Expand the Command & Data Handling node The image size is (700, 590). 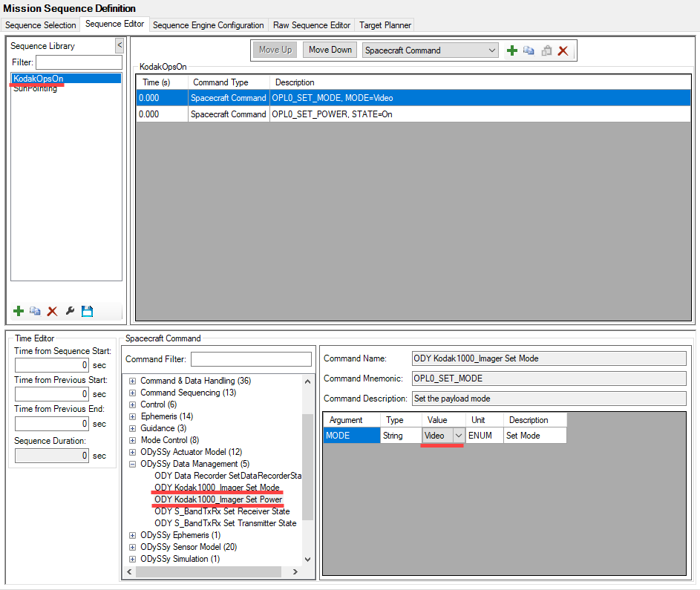133,381
